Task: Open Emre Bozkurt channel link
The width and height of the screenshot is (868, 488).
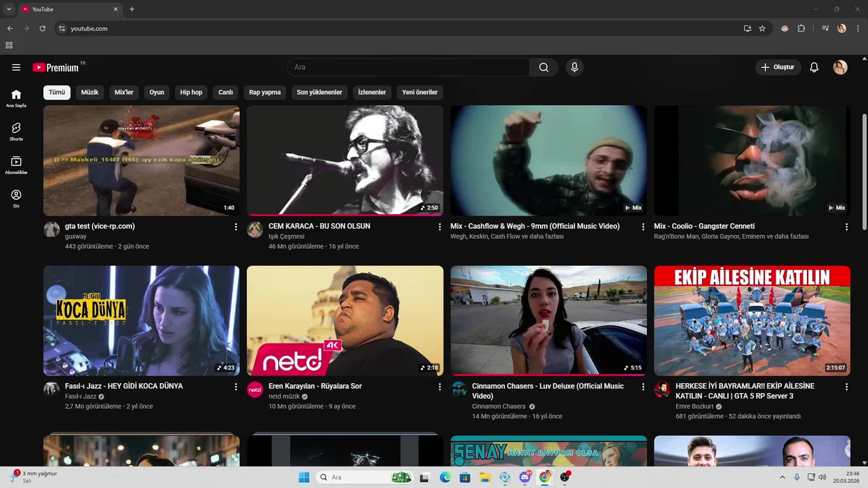Action: click(694, 407)
